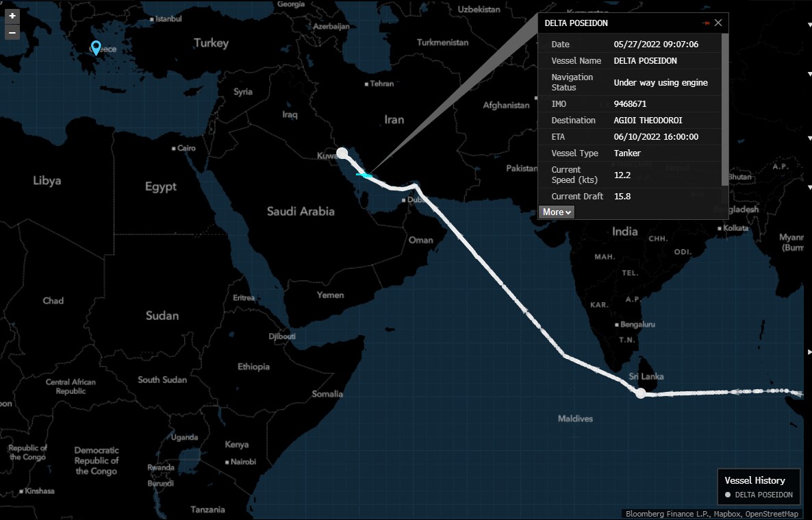Click the Istanbul city label
The width and height of the screenshot is (812, 520).
coord(168,18)
